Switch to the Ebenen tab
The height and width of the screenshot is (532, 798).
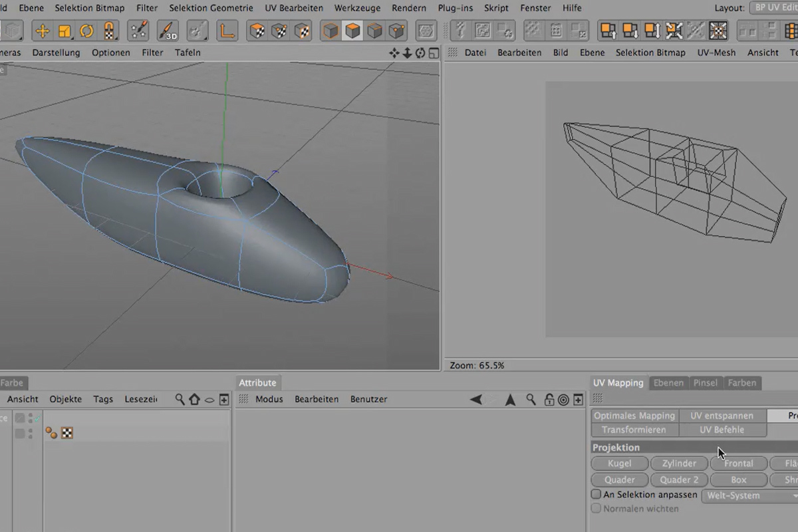[668, 383]
